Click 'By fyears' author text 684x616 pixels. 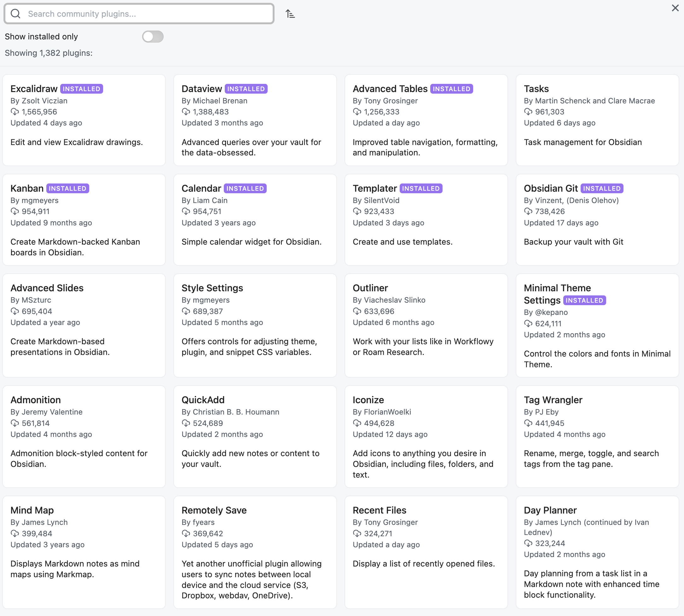pos(198,523)
